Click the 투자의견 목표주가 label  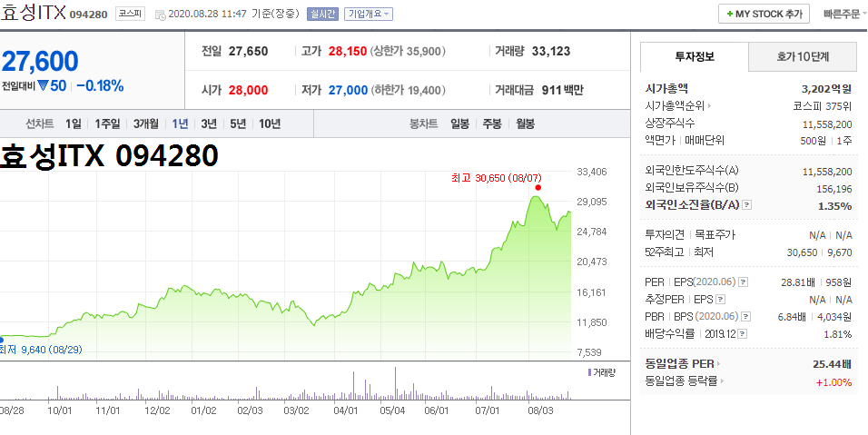[690, 234]
